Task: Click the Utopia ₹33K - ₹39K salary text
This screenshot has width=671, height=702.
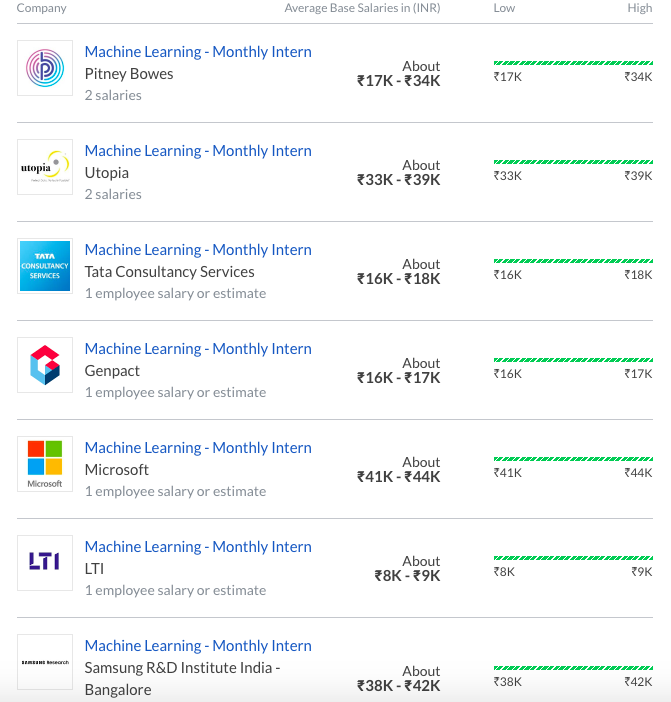Action: click(398, 180)
